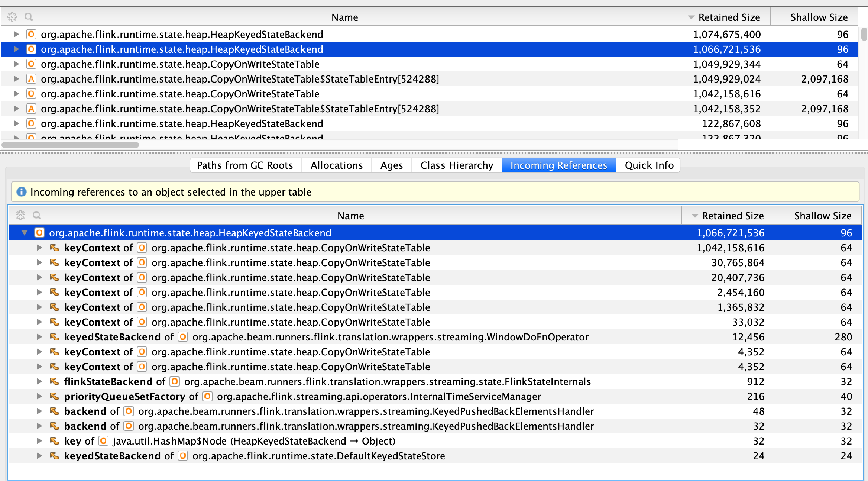Expand the first HeapKeyedStateBackend row in upper table
This screenshot has width=868, height=481.
point(16,34)
